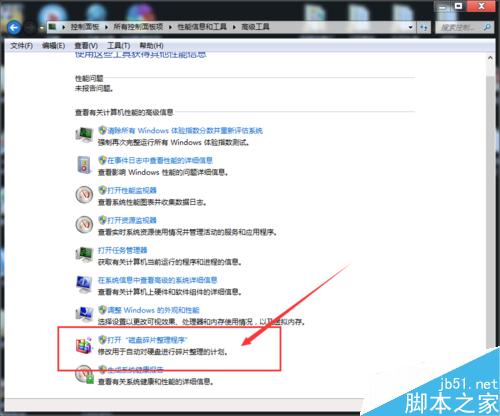Click the disk defragmenter colored blocks icon

[x=84, y=345]
